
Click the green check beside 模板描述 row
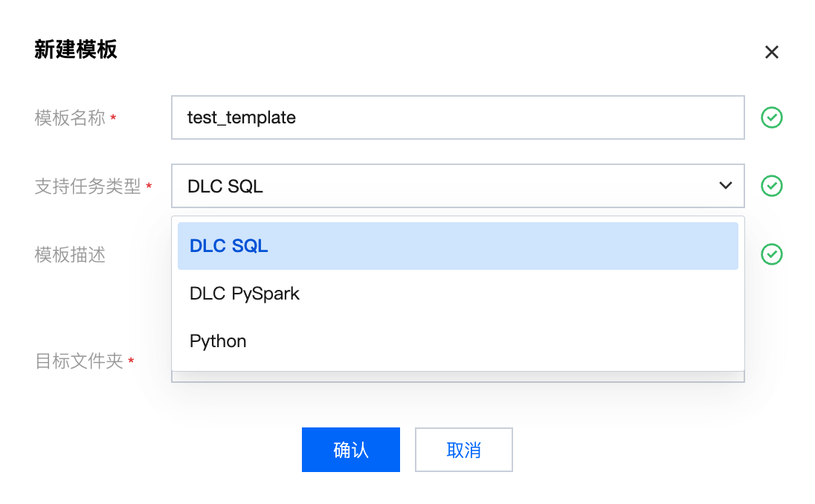coord(772,254)
